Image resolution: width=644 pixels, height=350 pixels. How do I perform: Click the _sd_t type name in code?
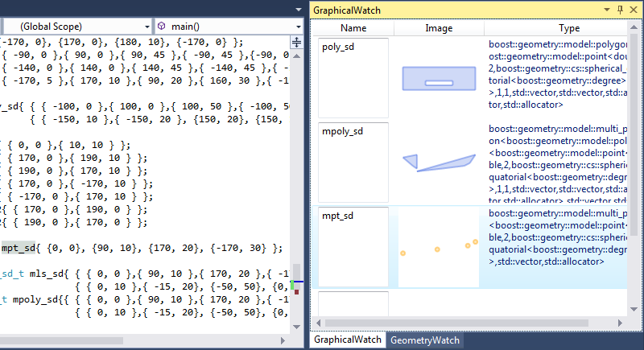tap(11, 274)
